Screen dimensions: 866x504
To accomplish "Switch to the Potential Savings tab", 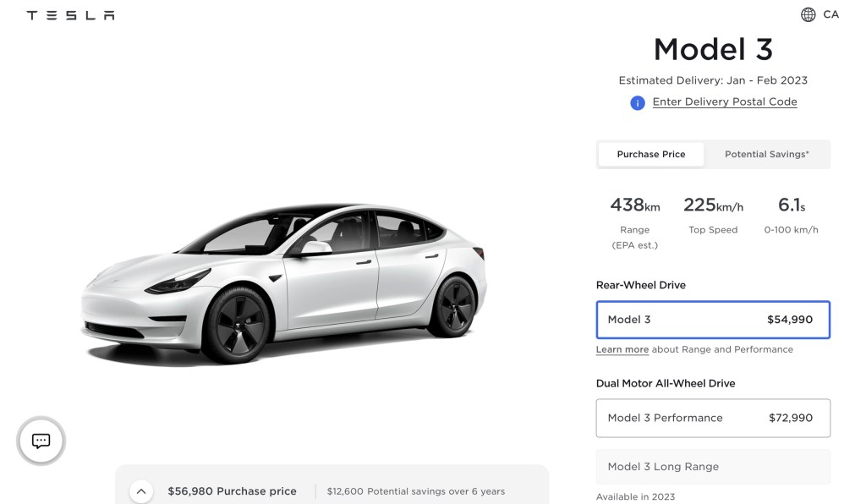I will [766, 154].
